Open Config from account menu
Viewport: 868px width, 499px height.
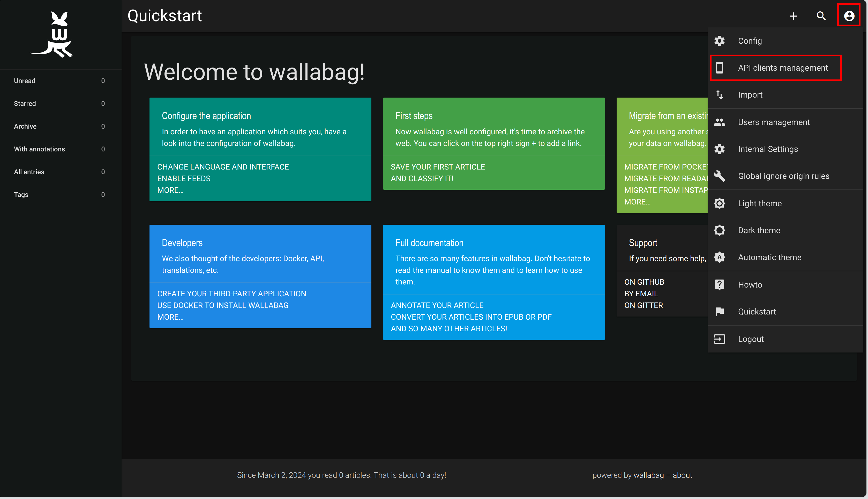click(x=785, y=41)
